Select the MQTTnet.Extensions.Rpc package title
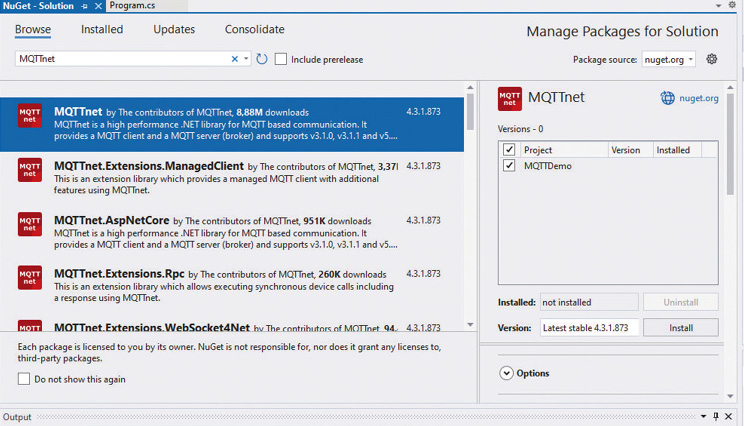Image resolution: width=744 pixels, height=426 pixels. tap(119, 274)
